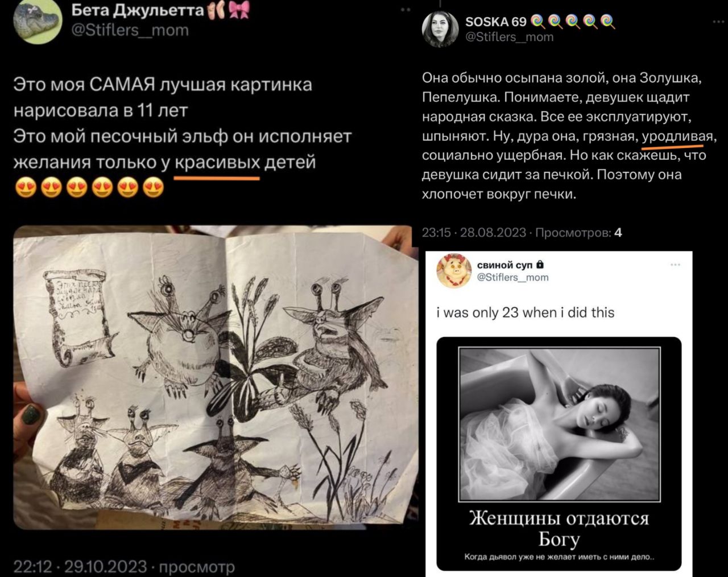Open the Женщины отдаются Богу image
Screen dimensions: 728x577
[x=559, y=454]
